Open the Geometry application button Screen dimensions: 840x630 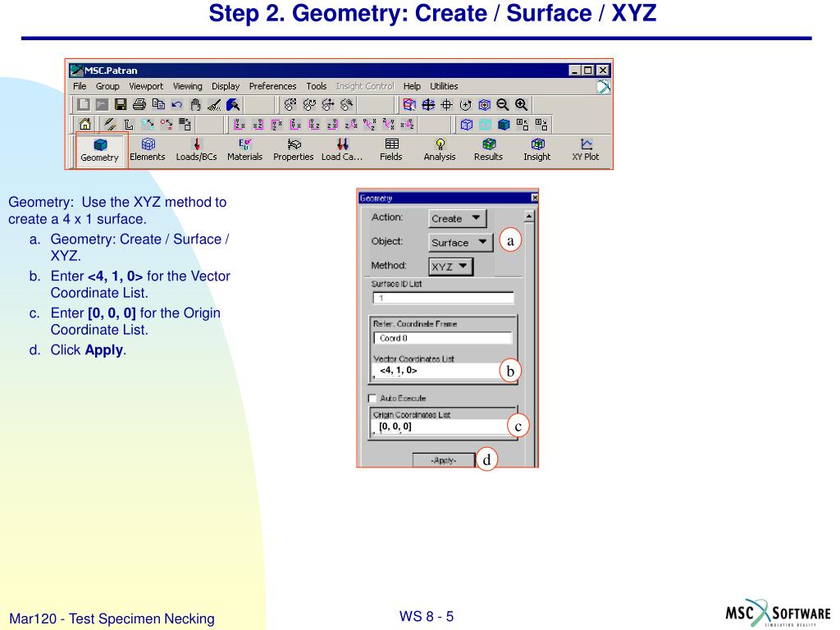[x=99, y=151]
